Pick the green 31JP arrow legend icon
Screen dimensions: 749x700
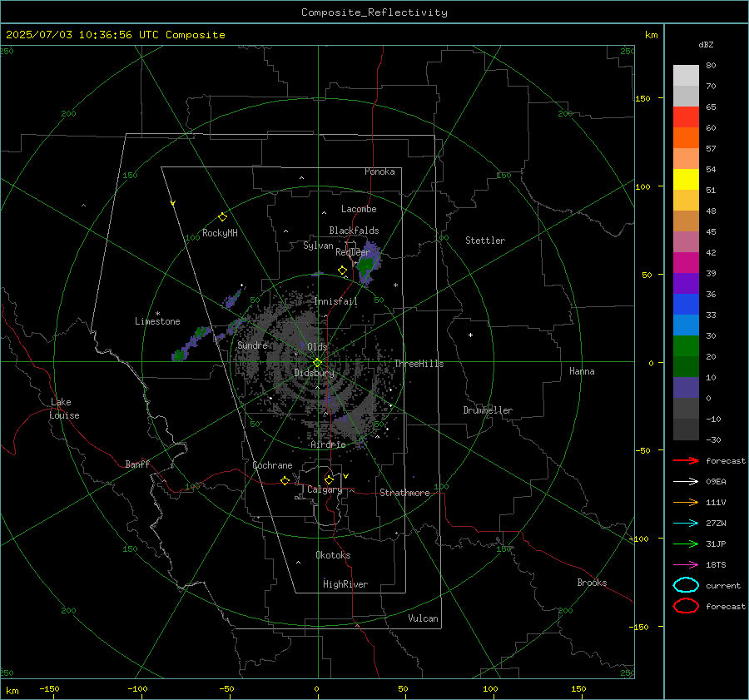[686, 544]
